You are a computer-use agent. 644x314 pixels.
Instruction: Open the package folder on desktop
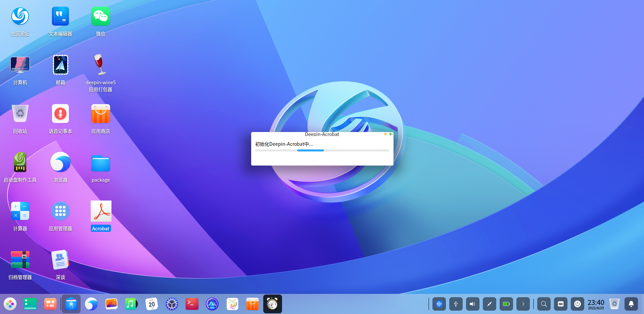click(x=101, y=164)
